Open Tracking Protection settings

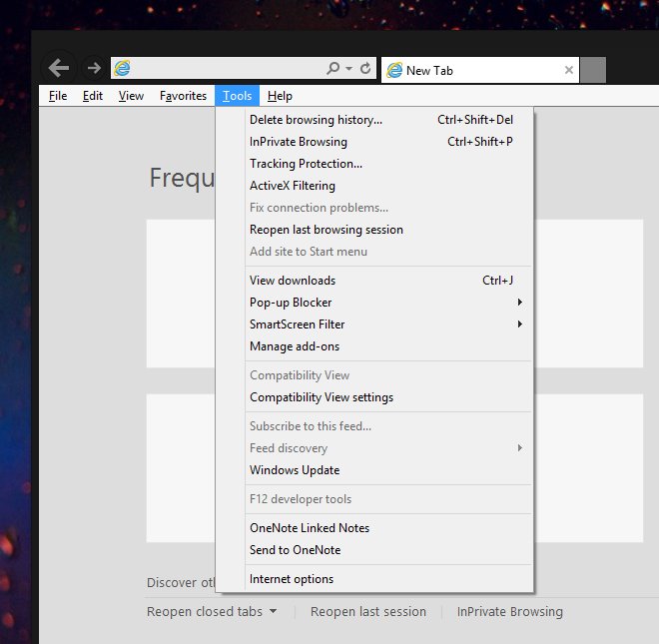pos(306,164)
